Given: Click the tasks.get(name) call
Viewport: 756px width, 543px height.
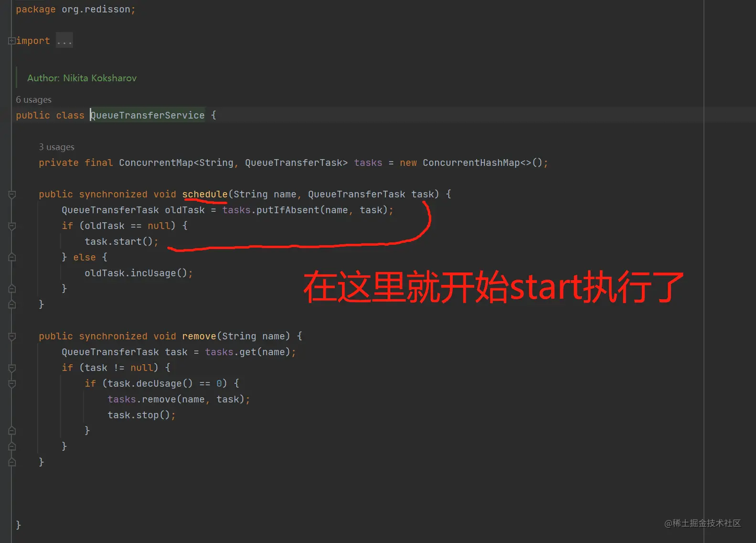Looking at the screenshot, I should (x=248, y=352).
